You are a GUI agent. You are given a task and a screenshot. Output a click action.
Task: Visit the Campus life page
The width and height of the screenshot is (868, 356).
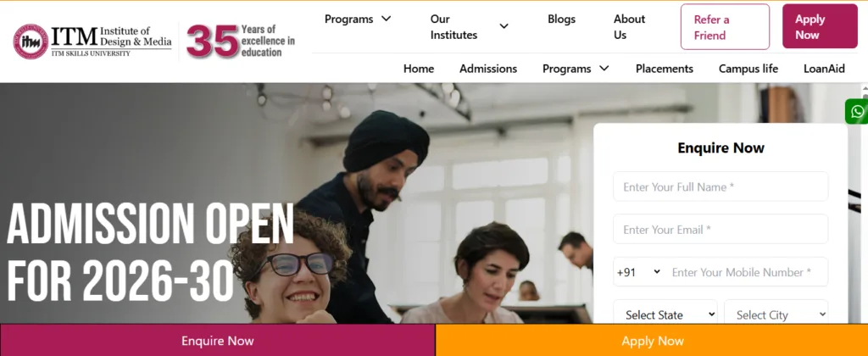pyautogui.click(x=748, y=69)
